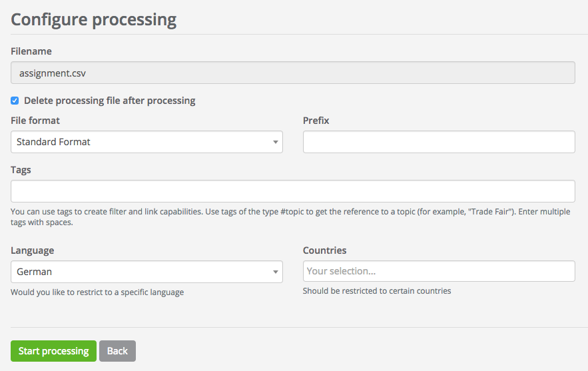Go back with the Back button
Image resolution: width=588 pixels, height=371 pixels.
117,351
